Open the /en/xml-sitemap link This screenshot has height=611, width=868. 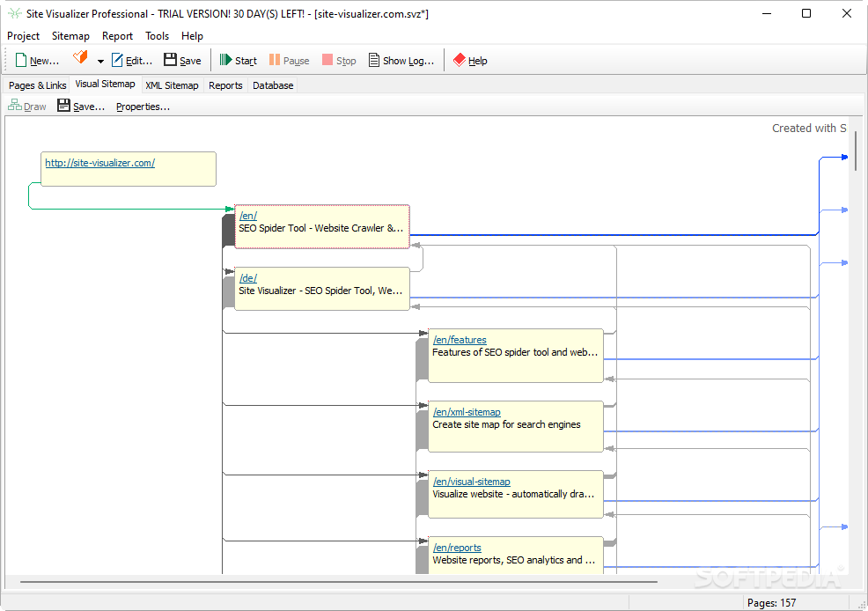[467, 412]
